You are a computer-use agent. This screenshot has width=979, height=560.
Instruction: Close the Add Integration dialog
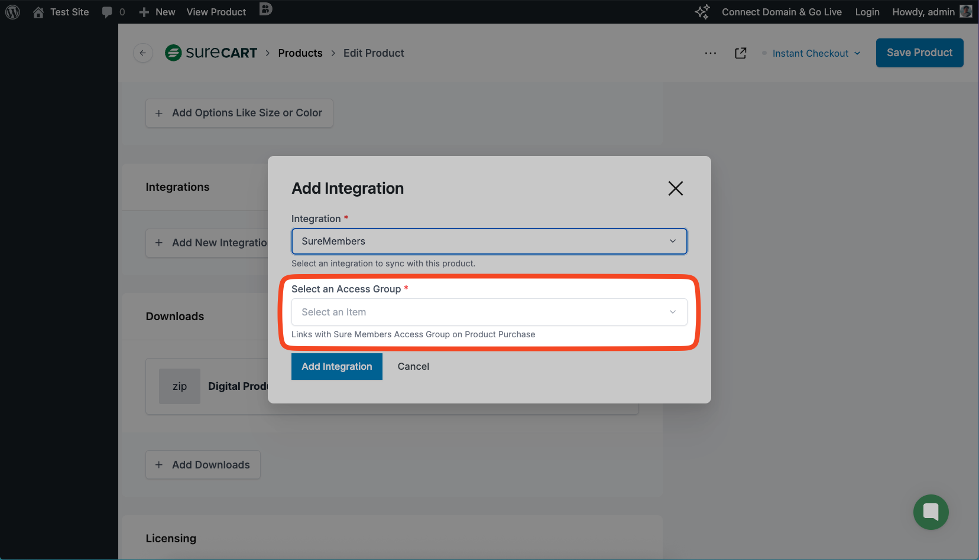676,188
